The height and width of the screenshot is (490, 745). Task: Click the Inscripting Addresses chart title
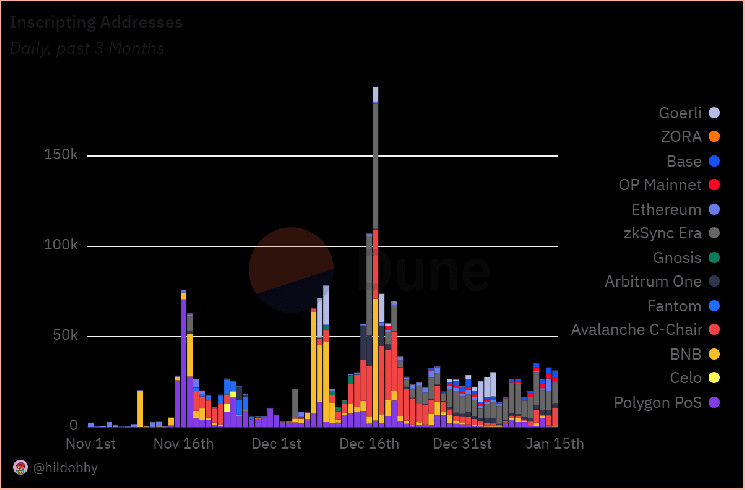[96, 22]
